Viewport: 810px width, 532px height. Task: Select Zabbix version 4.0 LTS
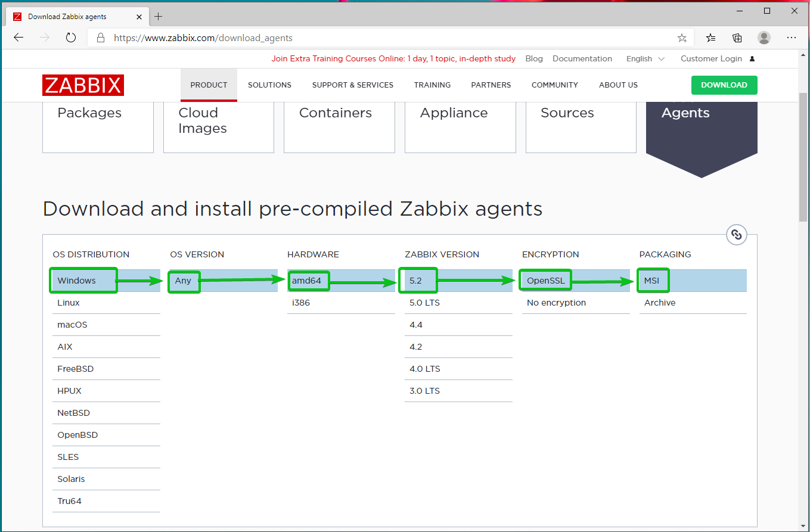458,369
